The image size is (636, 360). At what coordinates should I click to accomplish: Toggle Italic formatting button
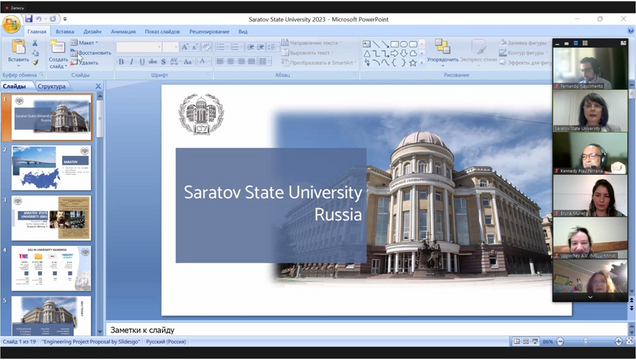tap(131, 62)
